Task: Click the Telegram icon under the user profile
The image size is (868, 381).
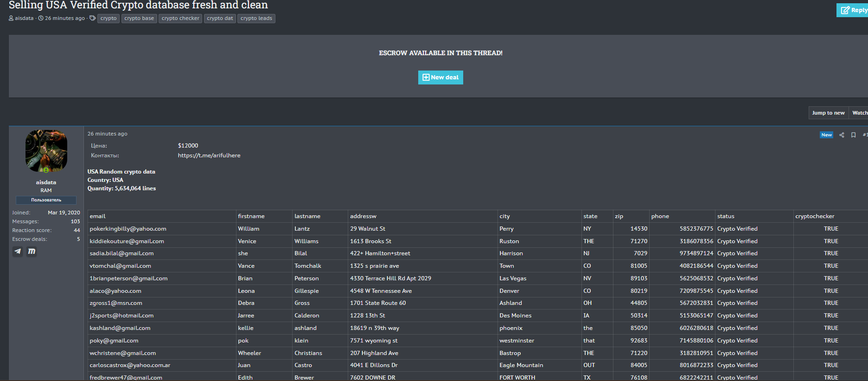Action: 18,252
